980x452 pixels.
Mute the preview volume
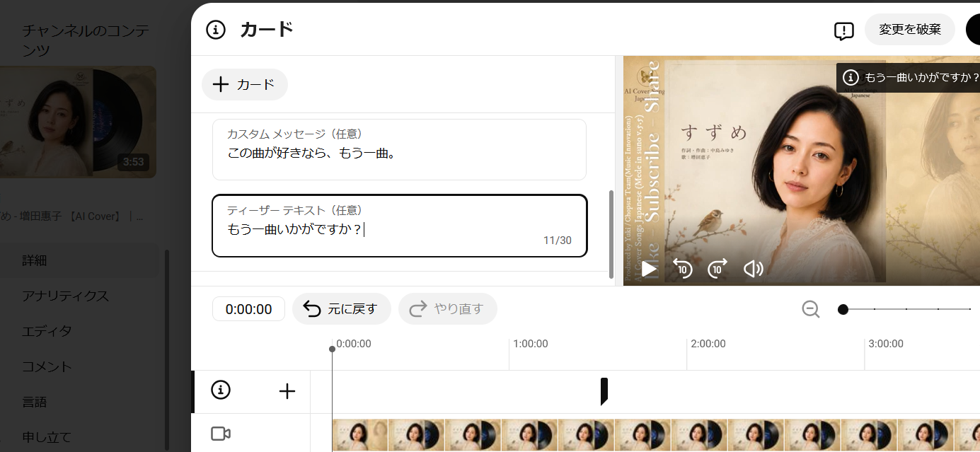pos(754,269)
